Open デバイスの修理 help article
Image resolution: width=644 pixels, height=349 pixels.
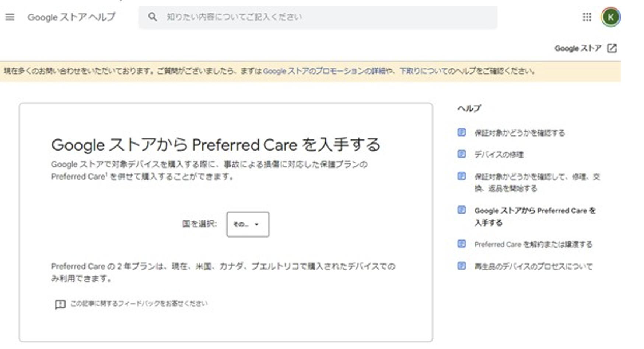499,155
